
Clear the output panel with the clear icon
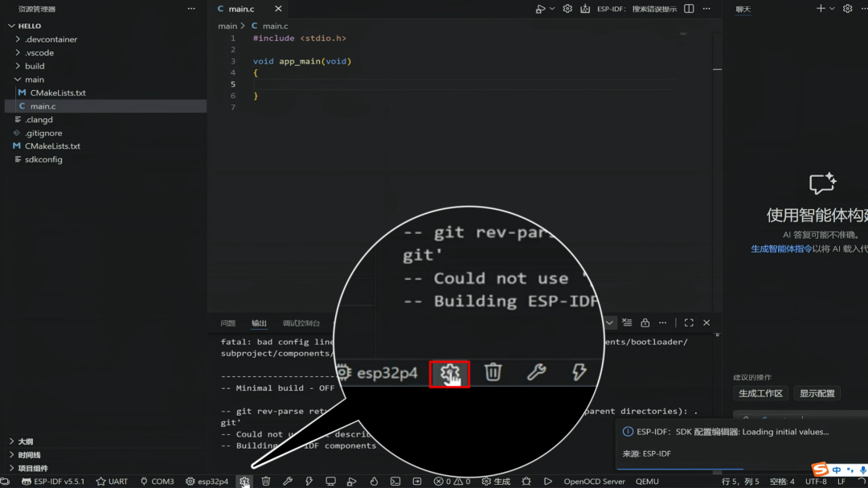tap(627, 322)
